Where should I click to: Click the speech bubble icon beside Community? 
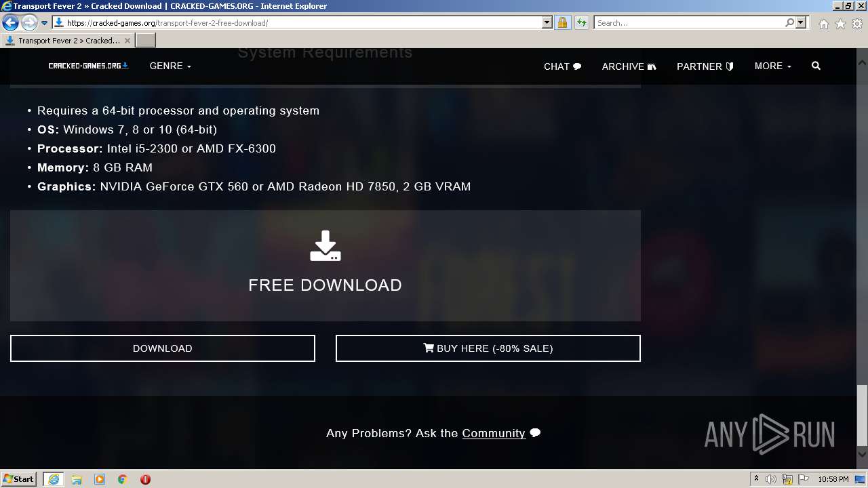(535, 433)
